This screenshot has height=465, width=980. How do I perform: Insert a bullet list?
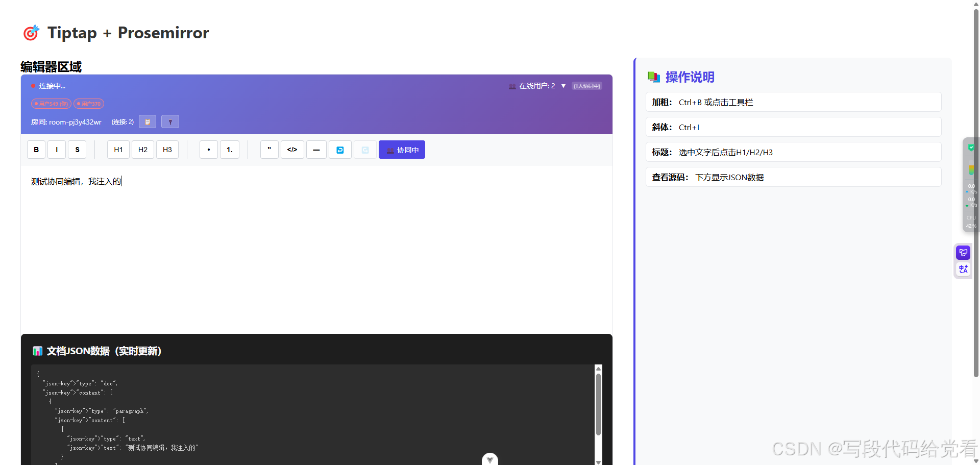(x=209, y=150)
